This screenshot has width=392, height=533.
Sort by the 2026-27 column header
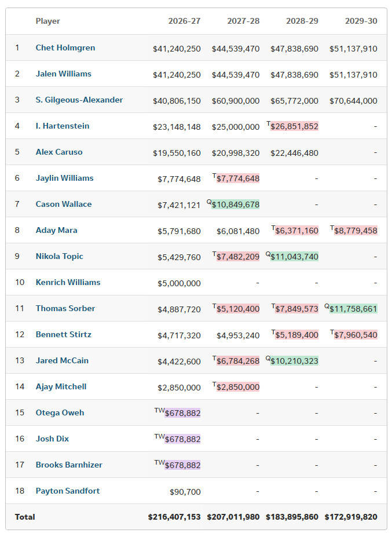click(x=184, y=21)
